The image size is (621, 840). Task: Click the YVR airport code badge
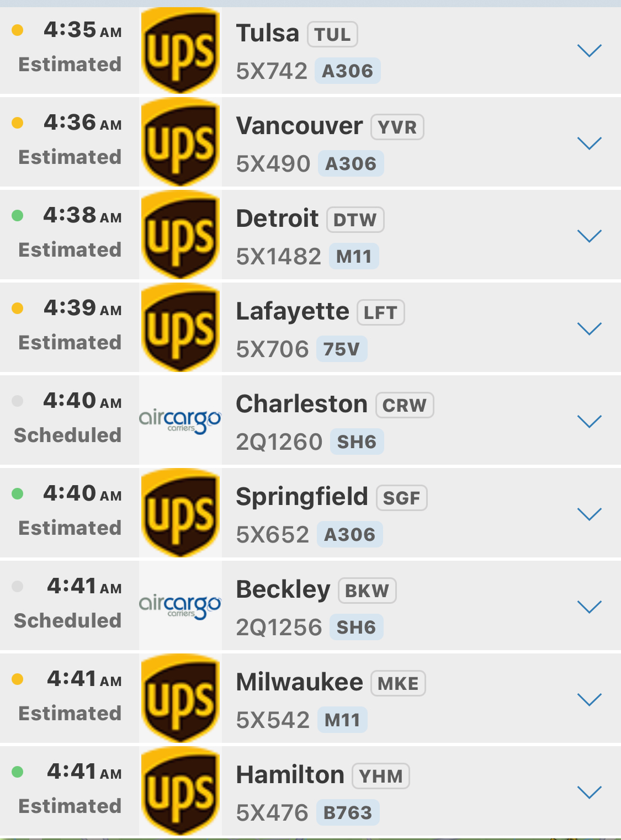[397, 127]
